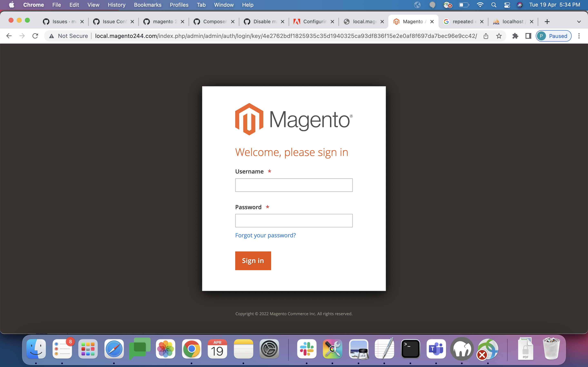Click the Sign in button
This screenshot has height=367, width=588.
coord(253,260)
